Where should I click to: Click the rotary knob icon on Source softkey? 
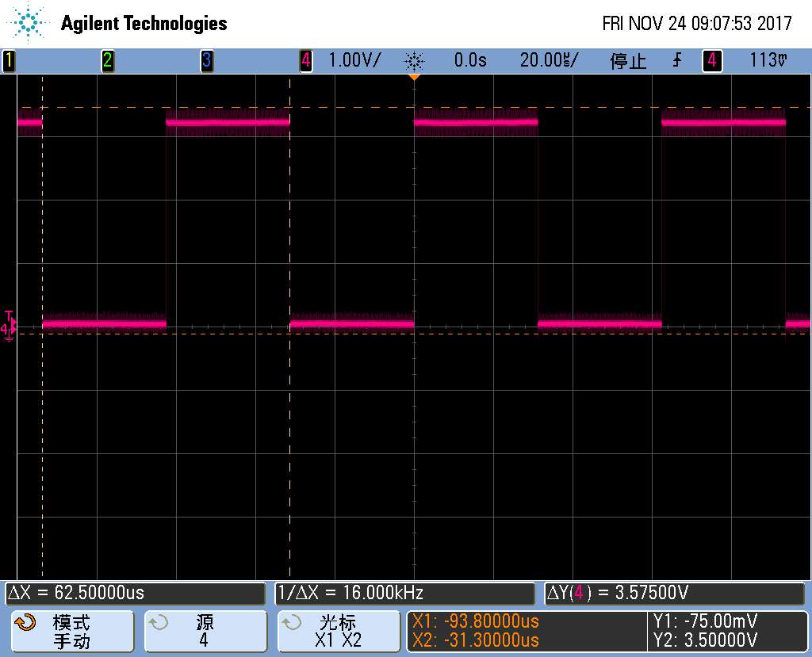point(159,622)
